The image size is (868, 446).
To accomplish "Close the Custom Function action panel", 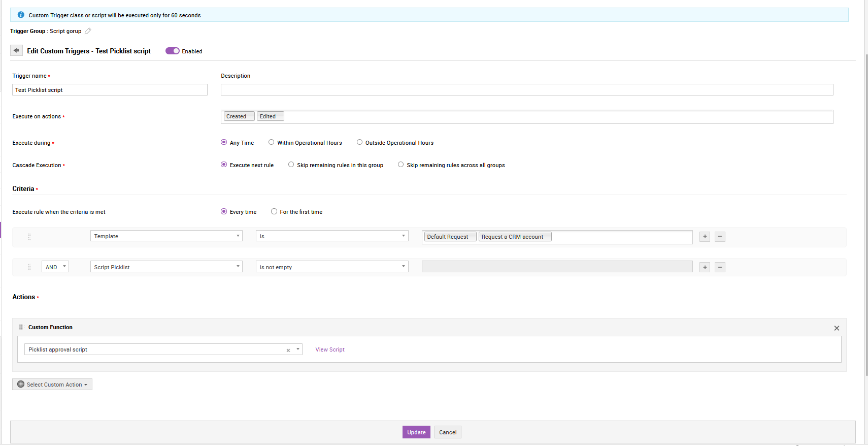I will 837,328.
